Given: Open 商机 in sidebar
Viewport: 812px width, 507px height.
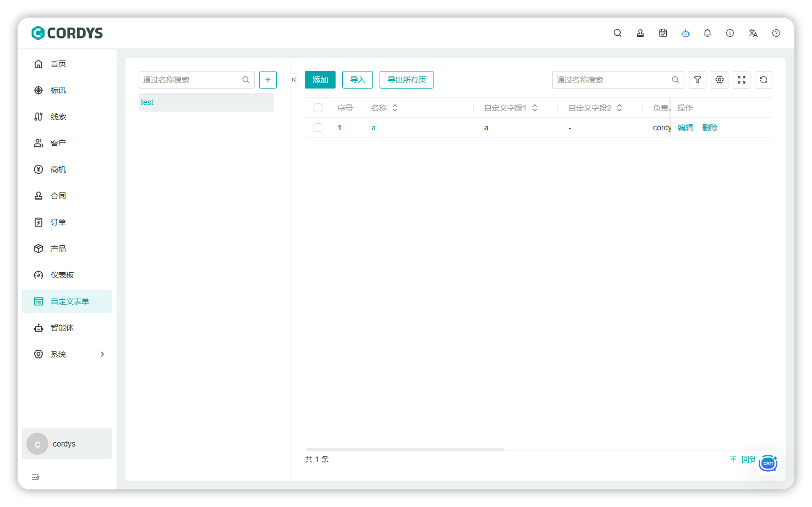Looking at the screenshot, I should [67, 169].
